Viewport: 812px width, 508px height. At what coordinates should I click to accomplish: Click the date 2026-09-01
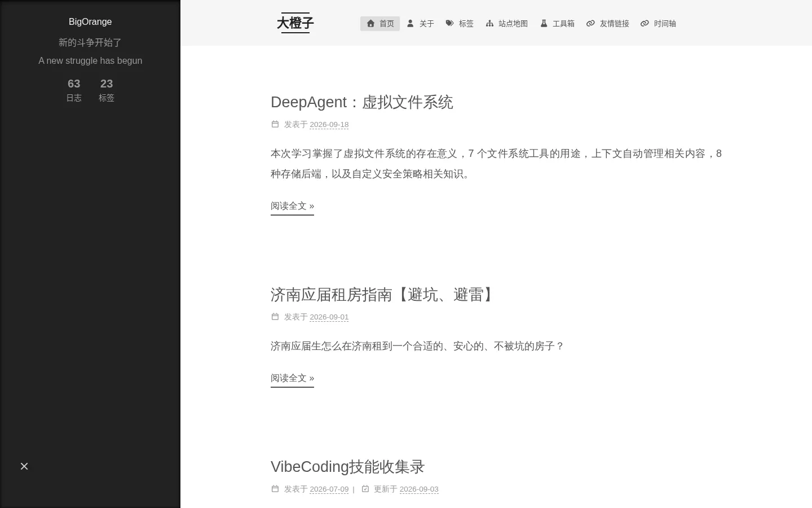[x=329, y=317]
